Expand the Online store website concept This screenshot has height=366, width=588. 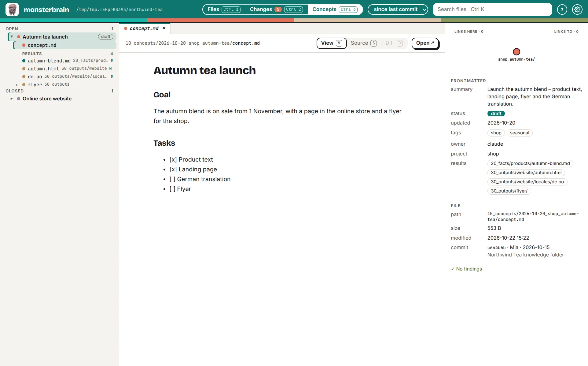click(x=12, y=99)
